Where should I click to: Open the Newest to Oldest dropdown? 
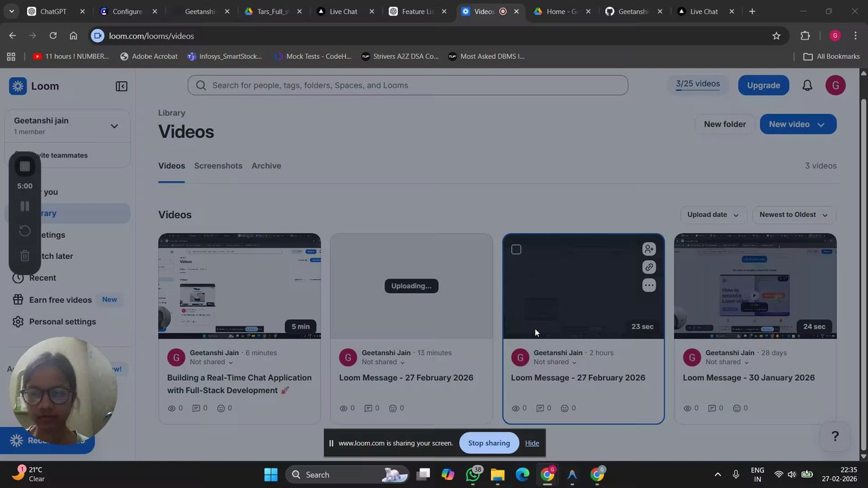click(794, 215)
